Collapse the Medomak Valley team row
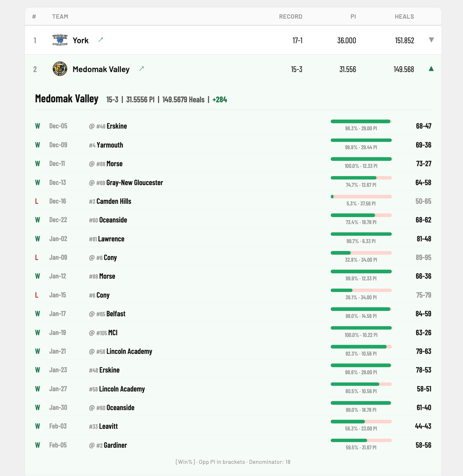The width and height of the screenshot is (463, 476). [431, 69]
